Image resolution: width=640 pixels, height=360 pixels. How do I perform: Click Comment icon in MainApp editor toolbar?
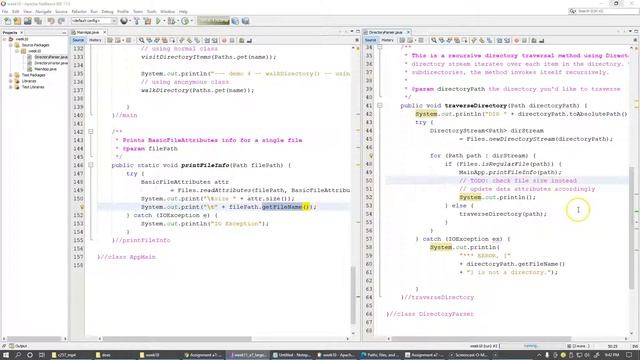coord(242,40)
